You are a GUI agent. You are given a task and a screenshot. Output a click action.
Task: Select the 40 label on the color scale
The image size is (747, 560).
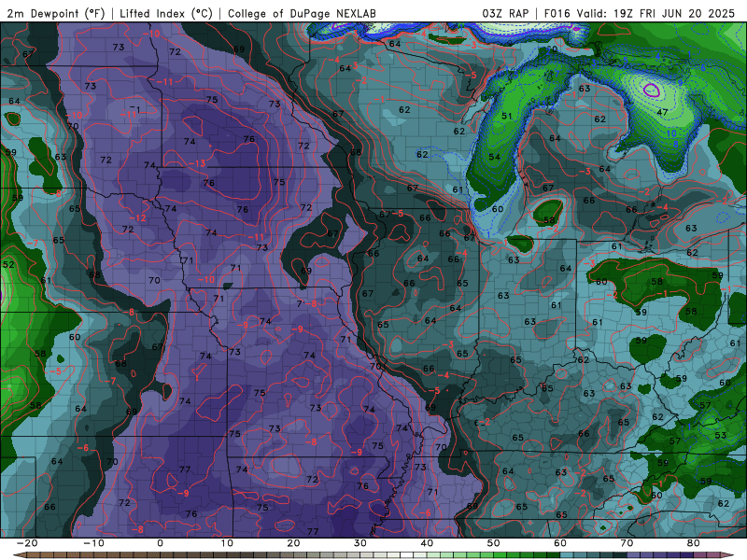(x=427, y=543)
